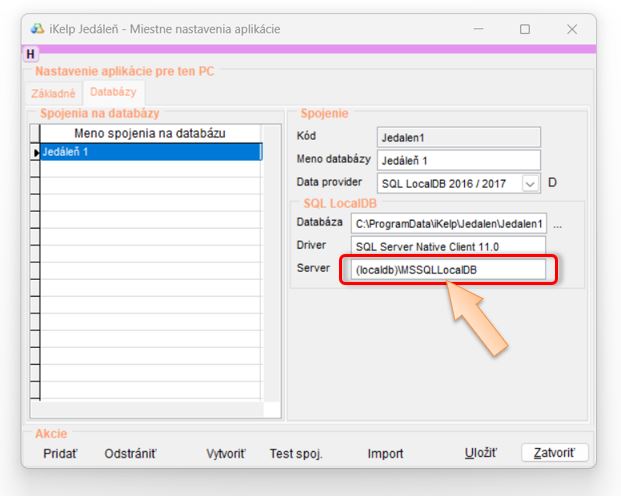Open the Data provider dropdown

point(530,183)
